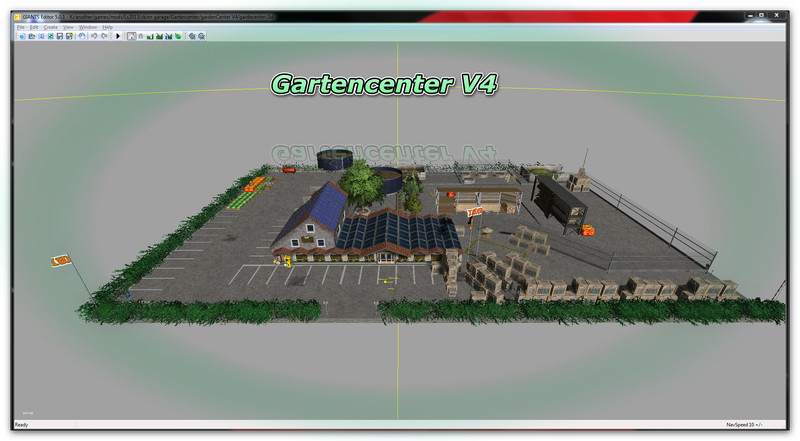Toggle the highlighted framed-view toolbar button

pos(130,36)
